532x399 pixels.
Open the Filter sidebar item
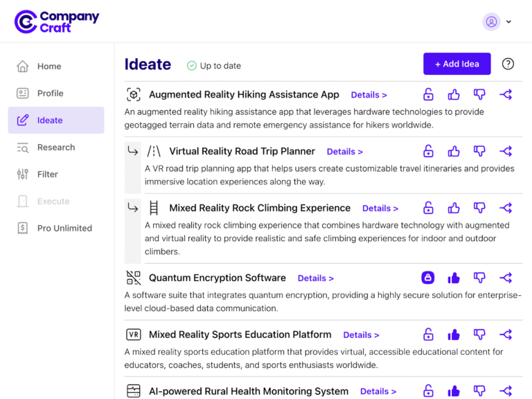click(x=47, y=175)
